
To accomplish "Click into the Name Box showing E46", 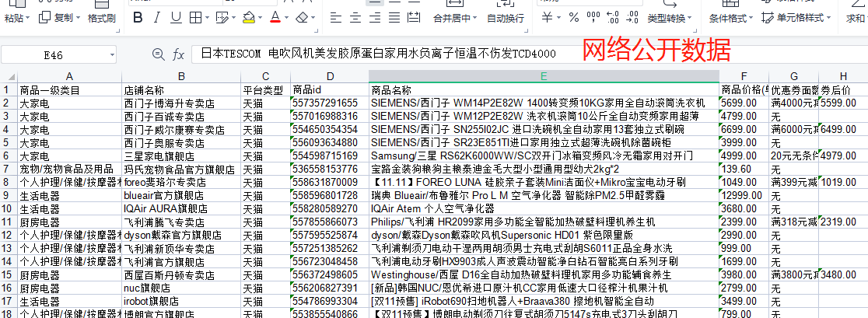I will pos(54,54).
